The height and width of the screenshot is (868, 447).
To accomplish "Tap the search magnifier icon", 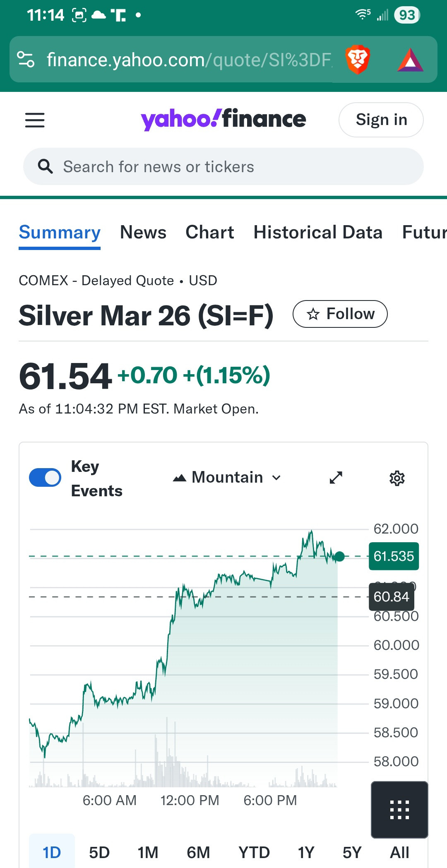I will pyautogui.click(x=45, y=166).
